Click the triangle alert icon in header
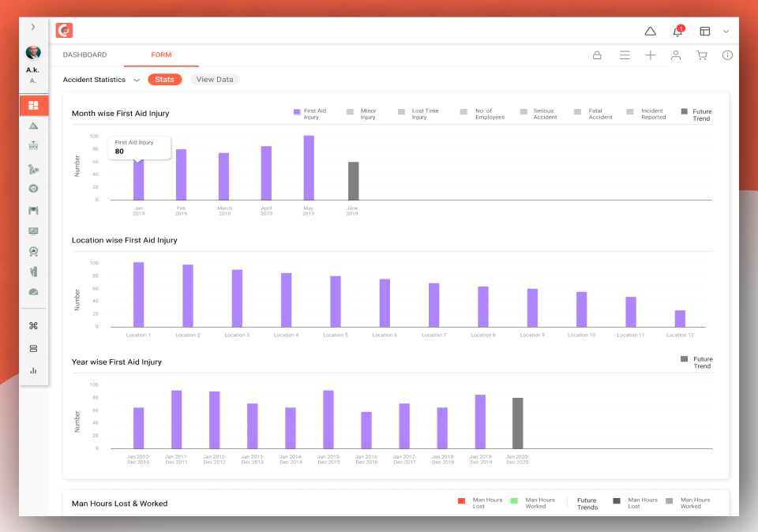 [650, 32]
